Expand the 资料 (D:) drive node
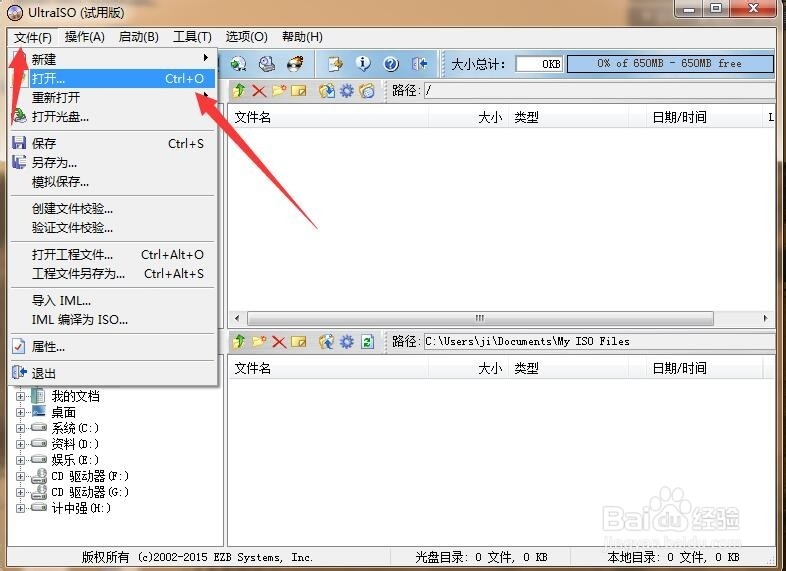This screenshot has width=786, height=571. coord(20,444)
